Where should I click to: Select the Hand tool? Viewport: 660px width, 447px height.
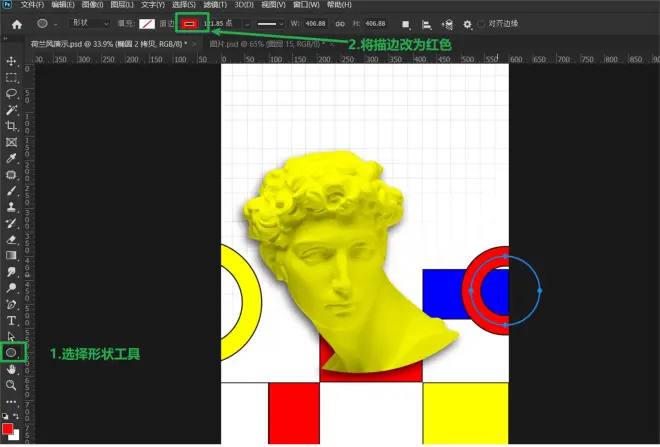coord(11,370)
